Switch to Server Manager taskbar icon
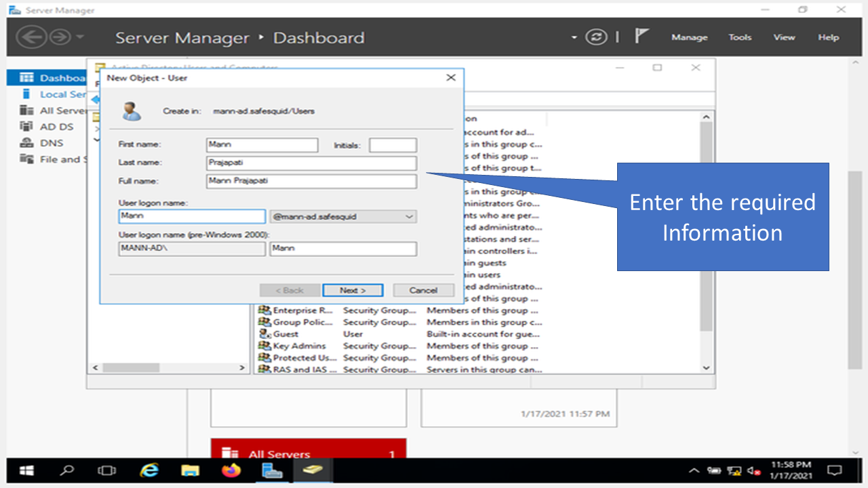This screenshot has height=488, width=868. (x=272, y=470)
